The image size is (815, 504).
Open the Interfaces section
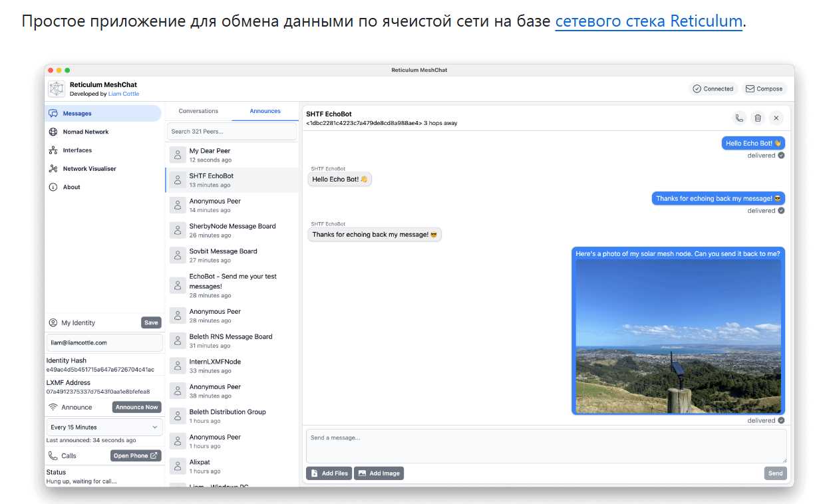(77, 150)
